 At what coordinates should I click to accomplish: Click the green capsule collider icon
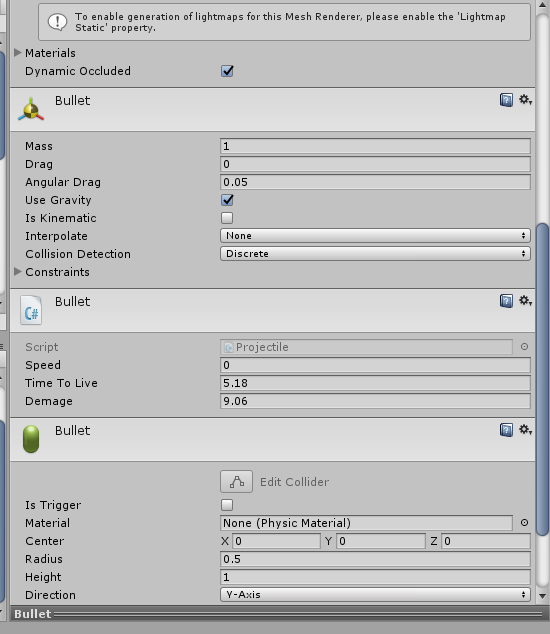click(31, 439)
